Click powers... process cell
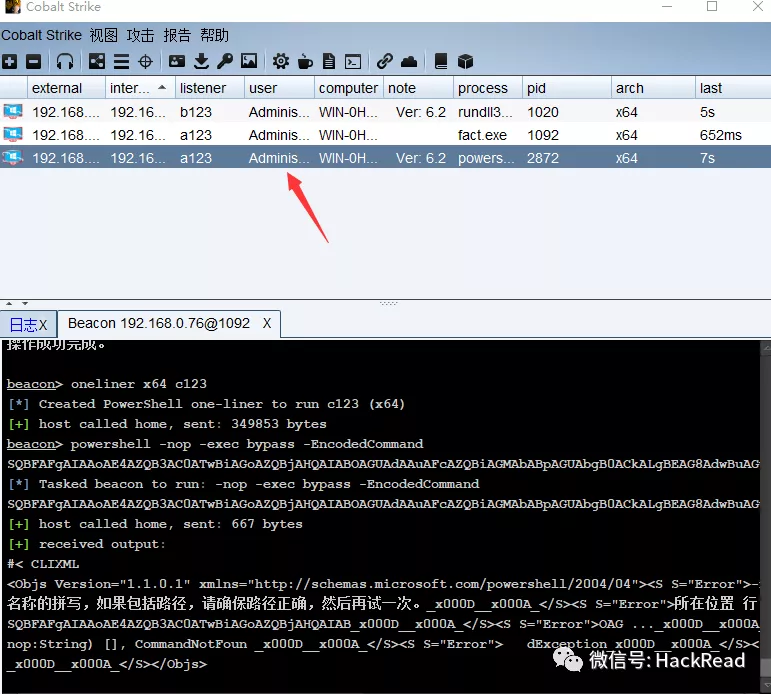This screenshot has height=694, width=771. [486, 158]
